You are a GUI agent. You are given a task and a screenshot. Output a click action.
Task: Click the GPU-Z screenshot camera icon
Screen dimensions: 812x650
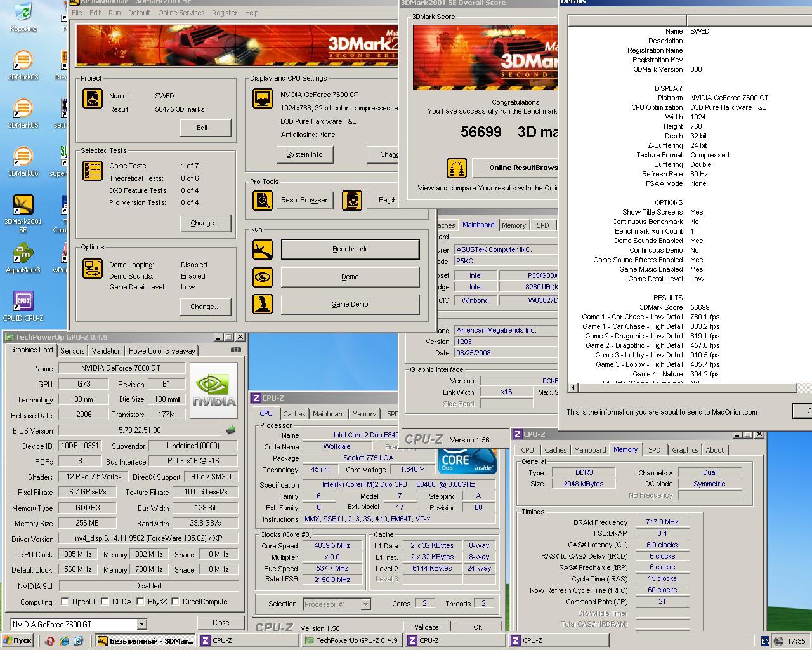tap(235, 350)
